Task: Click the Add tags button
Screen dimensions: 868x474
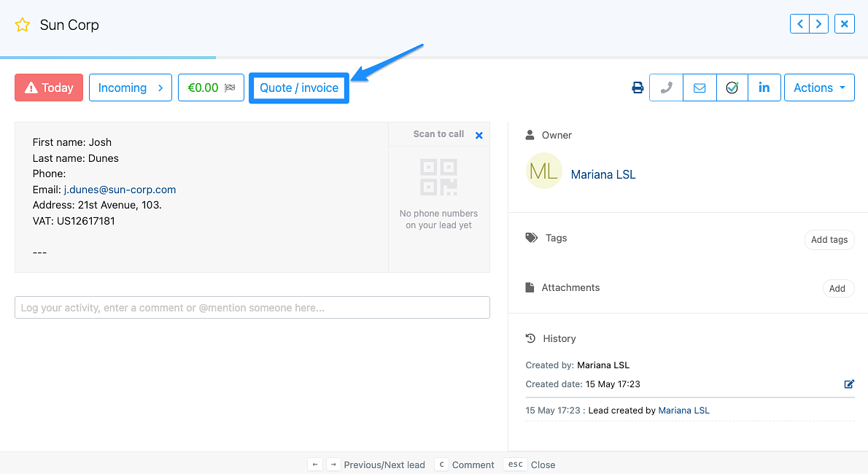Action: point(829,239)
